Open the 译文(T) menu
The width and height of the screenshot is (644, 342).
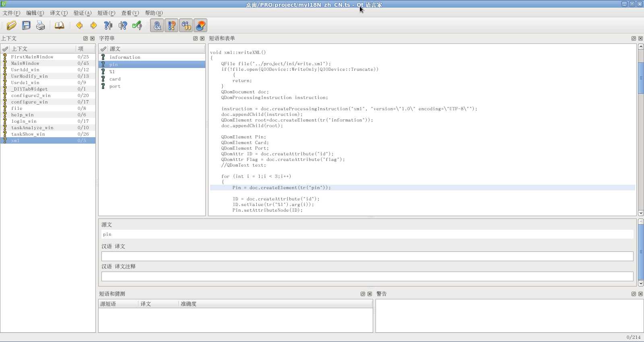59,13
